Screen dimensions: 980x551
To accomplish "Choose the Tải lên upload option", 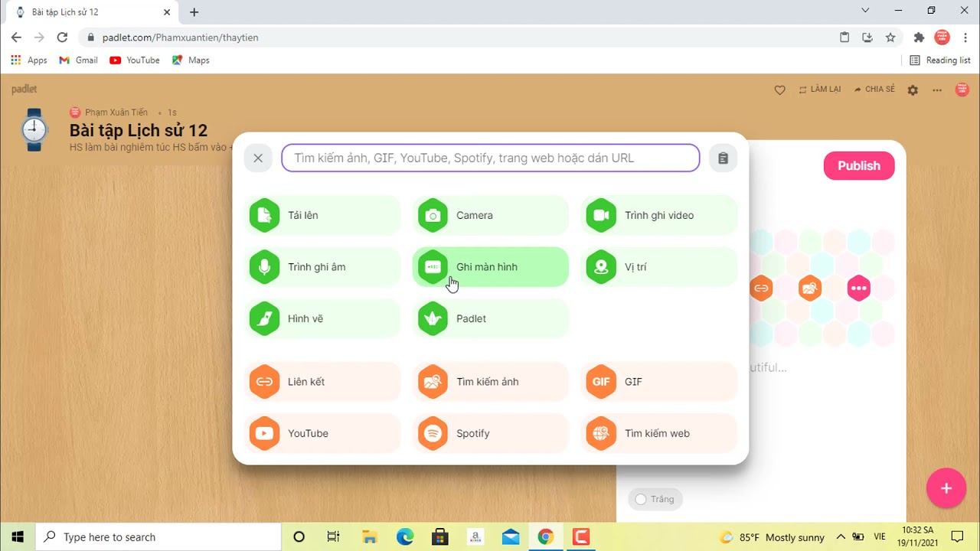I will (x=322, y=215).
